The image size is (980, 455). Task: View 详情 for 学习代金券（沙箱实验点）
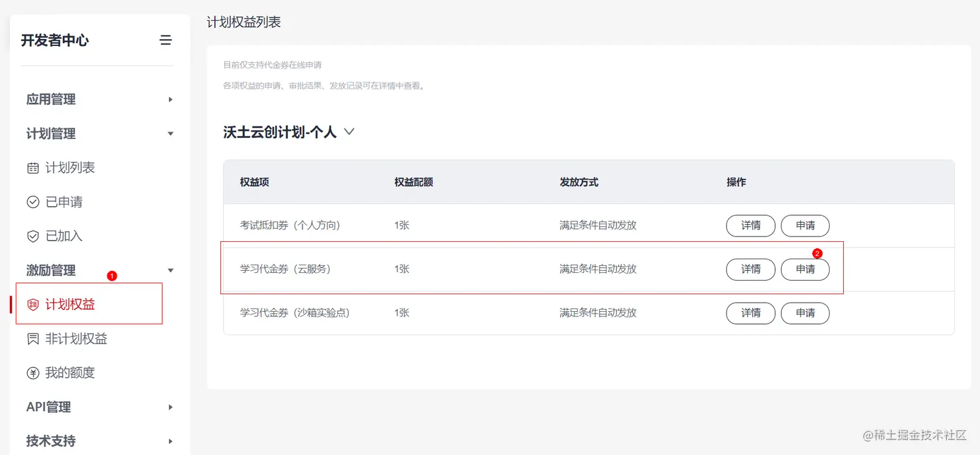click(751, 313)
